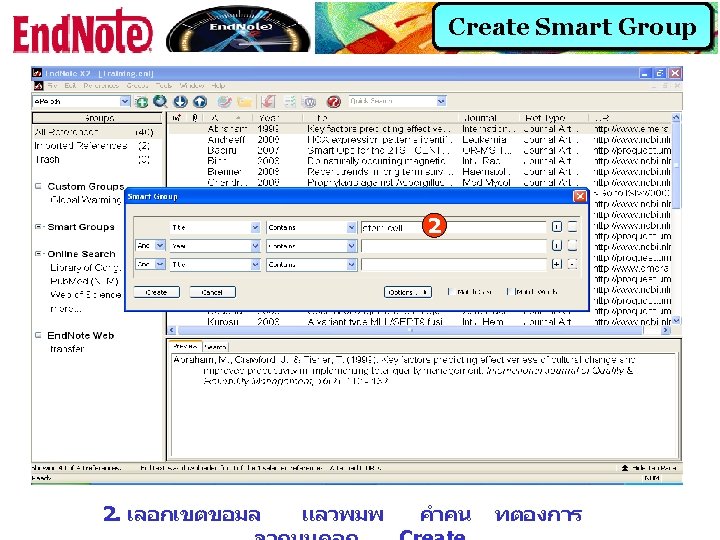Select Web of Science online search
This screenshot has height=540, width=720.
(x=86, y=294)
